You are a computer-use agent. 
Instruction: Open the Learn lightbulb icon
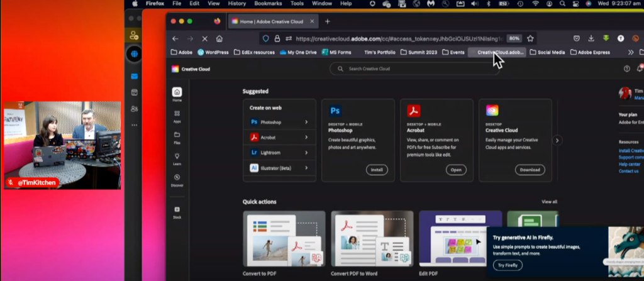(x=177, y=158)
